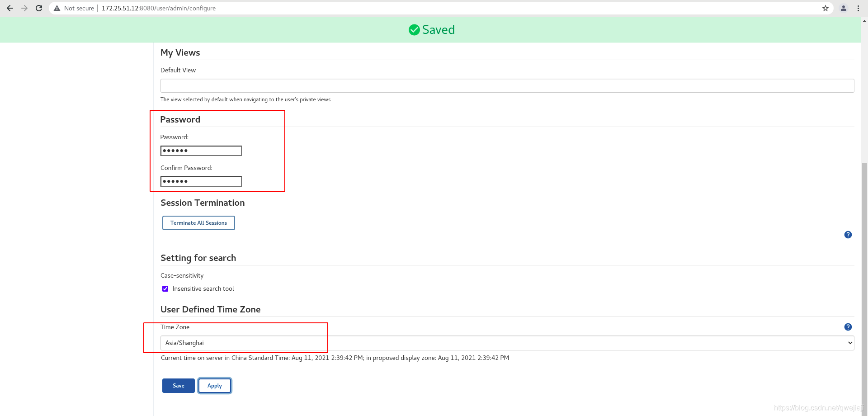Bookmark this page with the star
Viewport: 868px width, 416px height.
(x=826, y=8)
